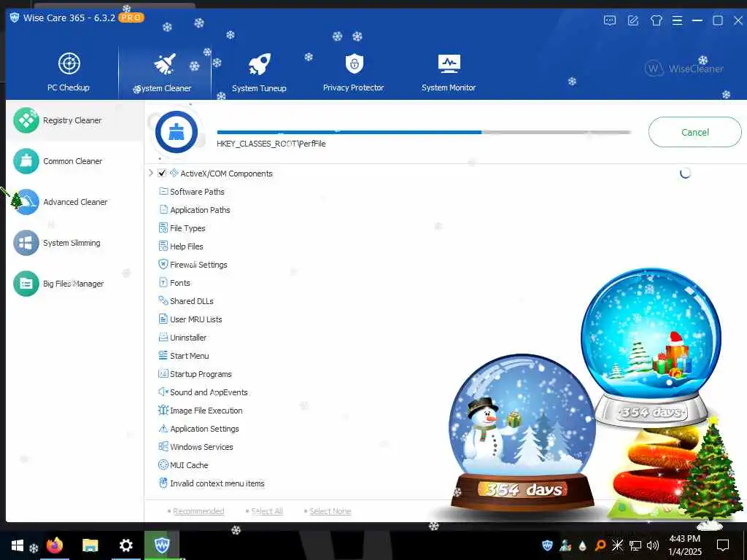The height and width of the screenshot is (560, 747).
Task: Click the Sound and AppEvents icon
Action: point(163,392)
